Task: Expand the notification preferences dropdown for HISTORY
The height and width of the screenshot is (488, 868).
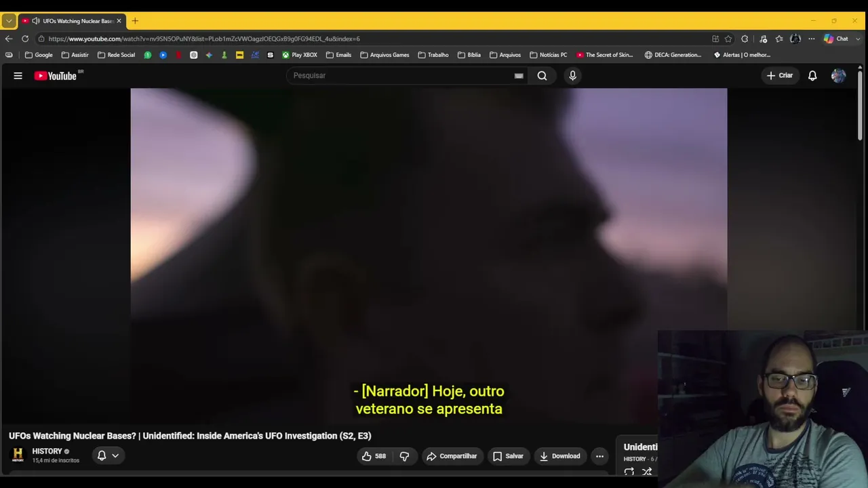Action: 115,455
